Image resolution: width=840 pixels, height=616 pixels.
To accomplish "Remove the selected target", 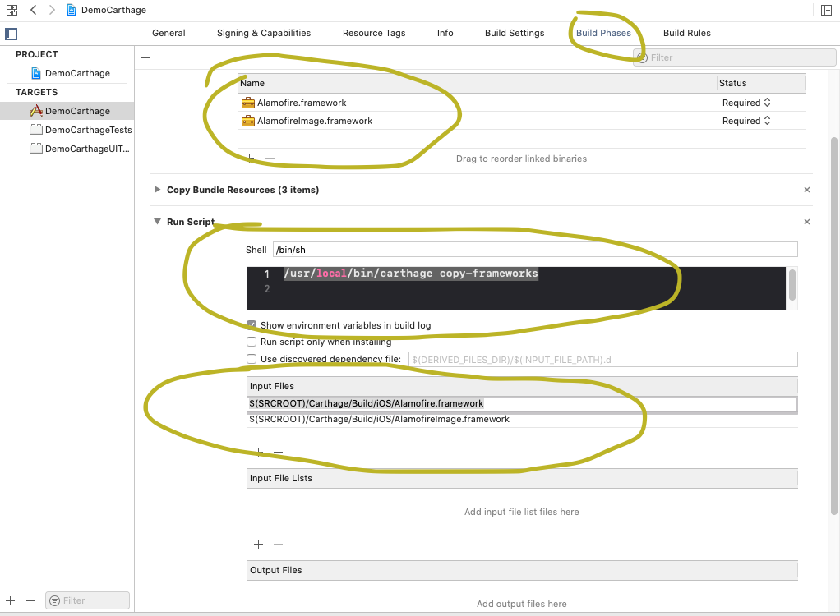I will click(30, 600).
